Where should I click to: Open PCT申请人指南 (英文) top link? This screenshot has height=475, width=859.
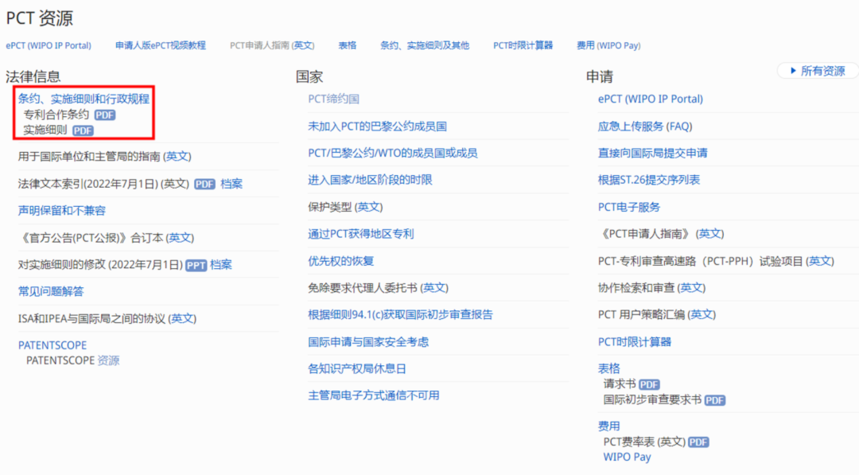coord(272,45)
